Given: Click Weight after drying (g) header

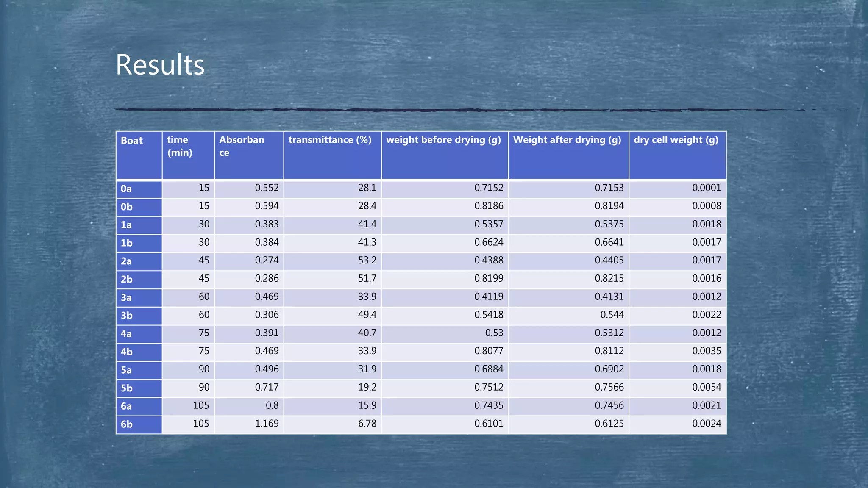Looking at the screenshot, I should tap(567, 140).
